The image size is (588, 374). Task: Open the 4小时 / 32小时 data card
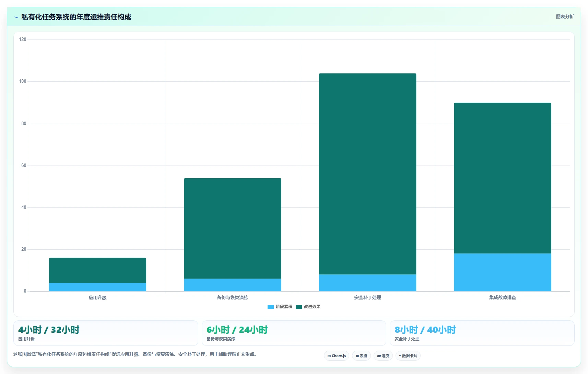(106, 333)
